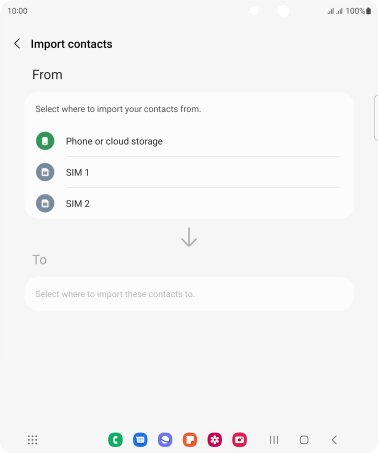Open the pink Gallery flower app
Image resolution: width=378 pixels, height=453 pixels.
(215, 440)
